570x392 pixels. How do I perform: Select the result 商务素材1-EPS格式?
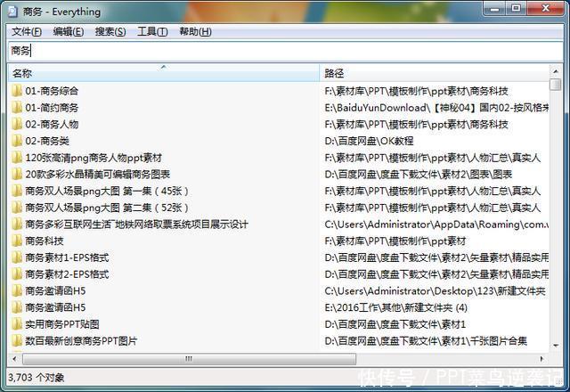tap(67, 257)
